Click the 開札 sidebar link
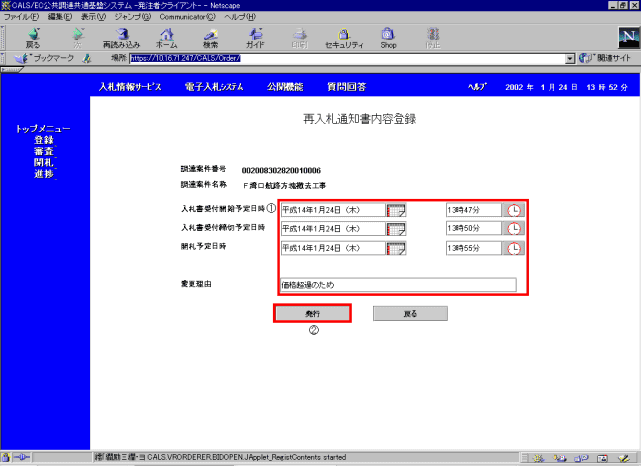 click(x=44, y=162)
